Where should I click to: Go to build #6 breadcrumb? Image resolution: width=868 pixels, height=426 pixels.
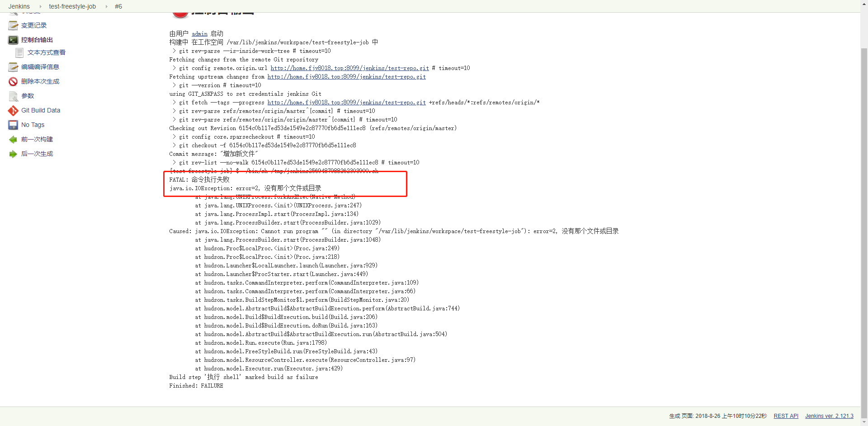[x=118, y=6]
